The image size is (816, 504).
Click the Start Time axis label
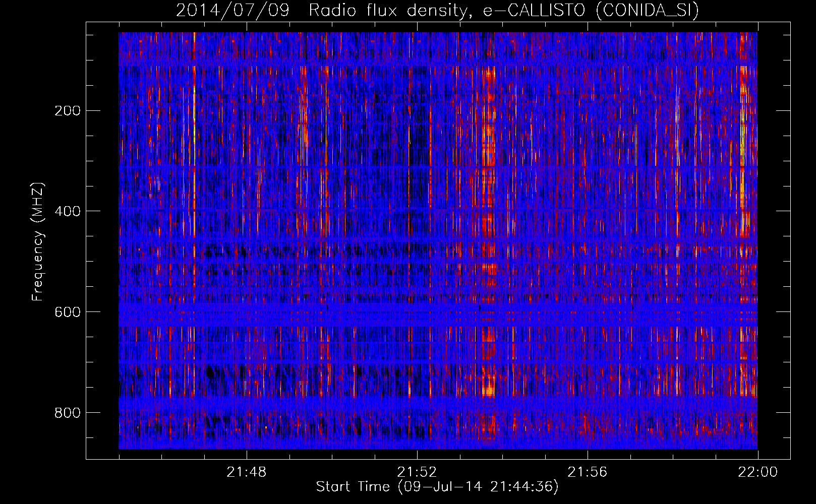pyautogui.click(x=437, y=487)
